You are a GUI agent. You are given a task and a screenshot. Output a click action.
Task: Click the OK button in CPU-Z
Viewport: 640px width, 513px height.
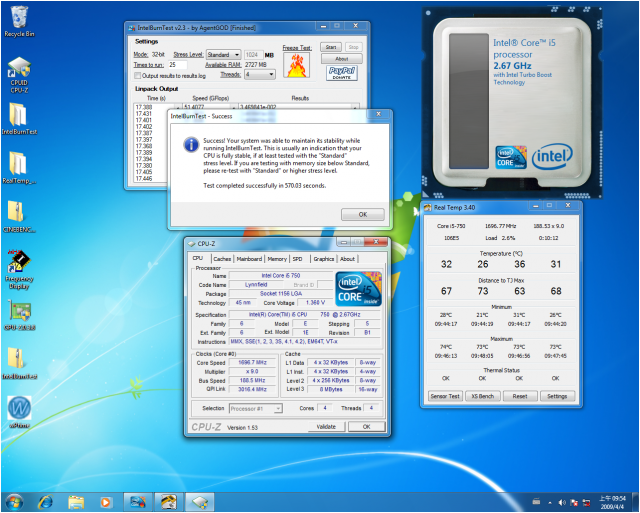coord(367,427)
